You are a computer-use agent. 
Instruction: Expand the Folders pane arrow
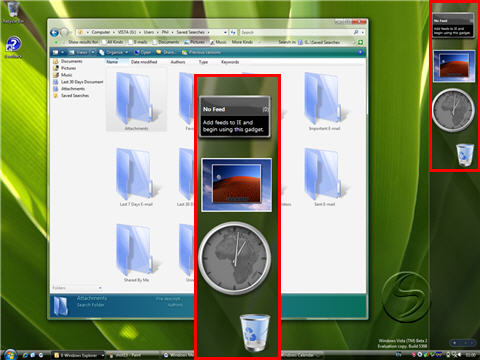[x=100, y=288]
